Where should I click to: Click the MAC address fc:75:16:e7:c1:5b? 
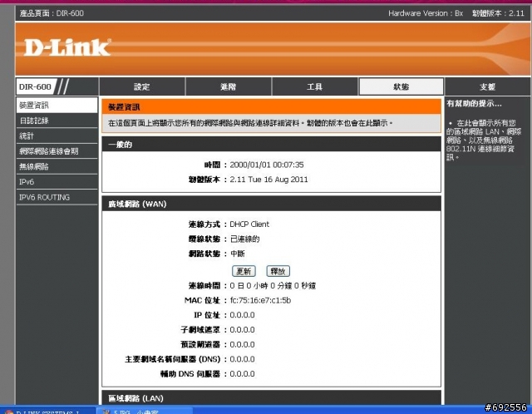click(260, 300)
